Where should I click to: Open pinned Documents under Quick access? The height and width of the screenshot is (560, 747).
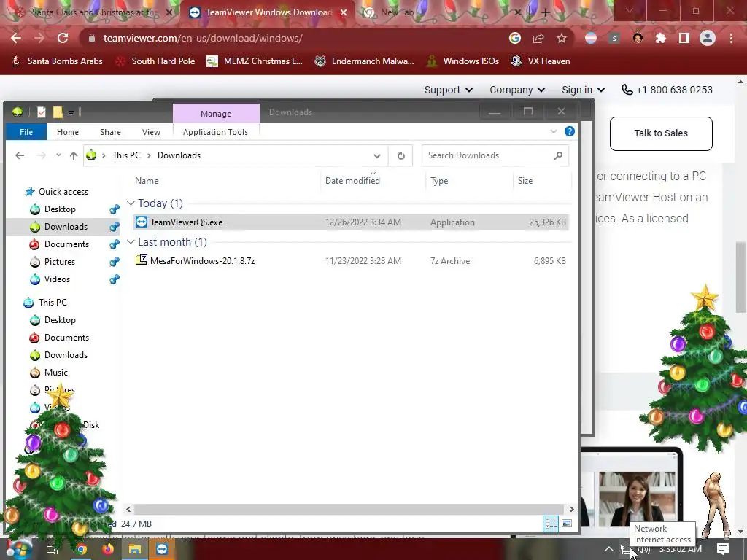pyautogui.click(x=66, y=244)
